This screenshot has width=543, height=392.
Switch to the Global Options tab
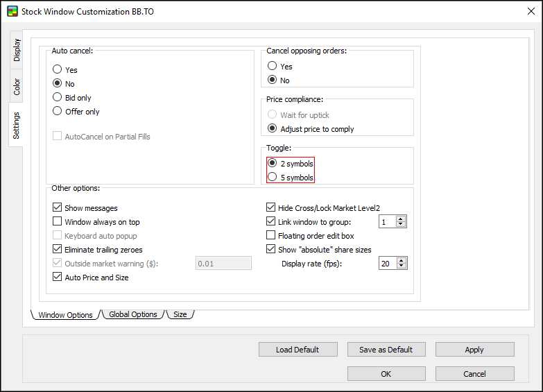click(132, 314)
